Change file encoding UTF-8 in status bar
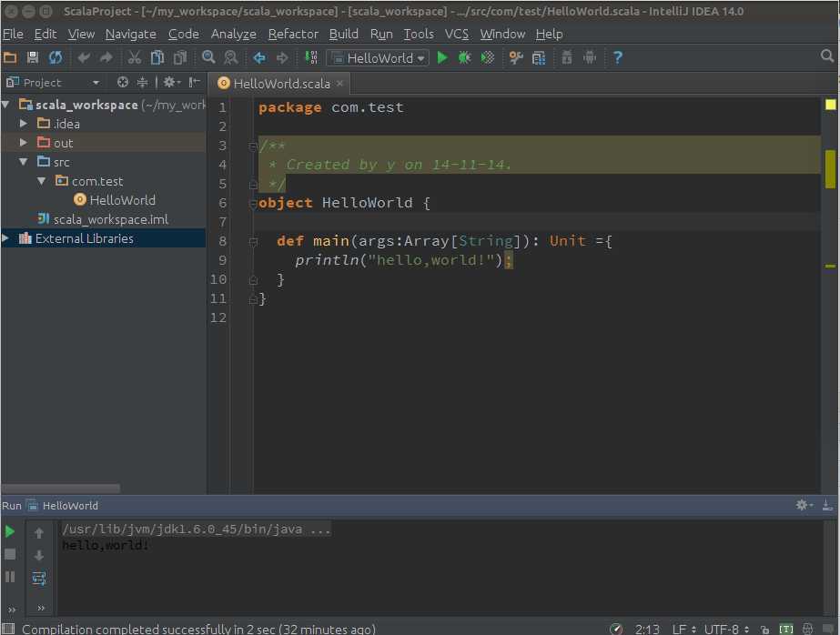The width and height of the screenshot is (840, 635). click(726, 630)
